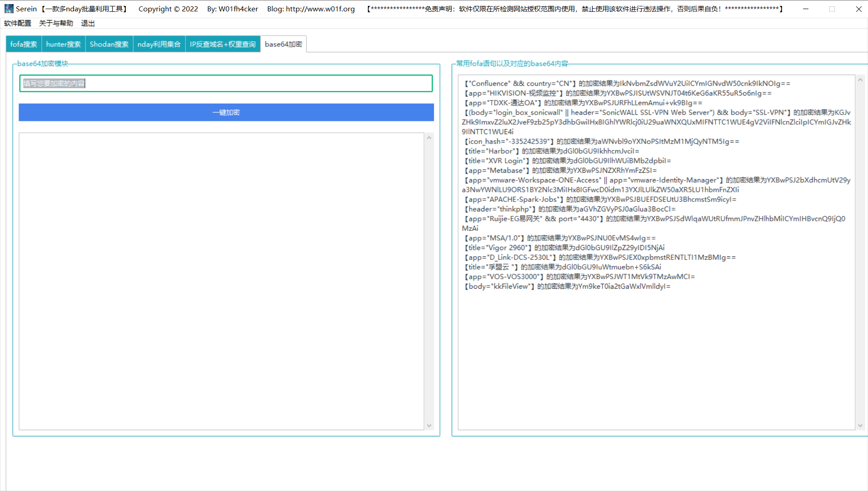The width and height of the screenshot is (868, 491).
Task: Click the app="D_Link-DCS-2530L" line
Action: (x=599, y=257)
